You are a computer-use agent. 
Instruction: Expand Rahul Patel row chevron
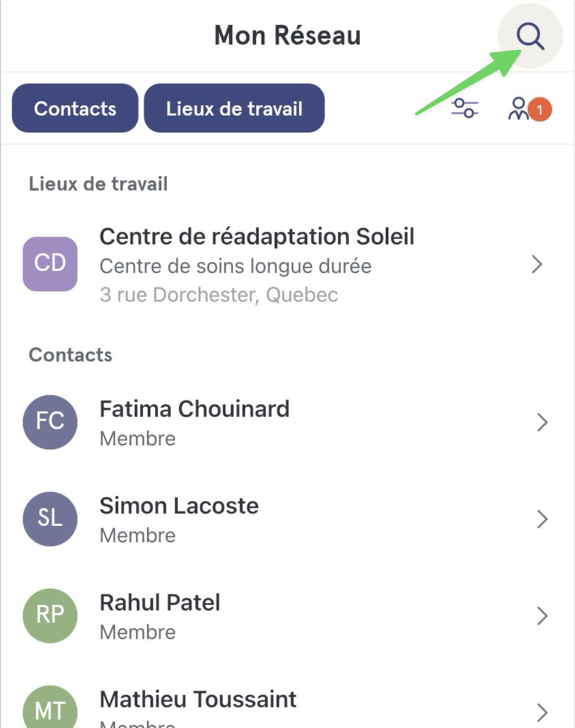(542, 616)
